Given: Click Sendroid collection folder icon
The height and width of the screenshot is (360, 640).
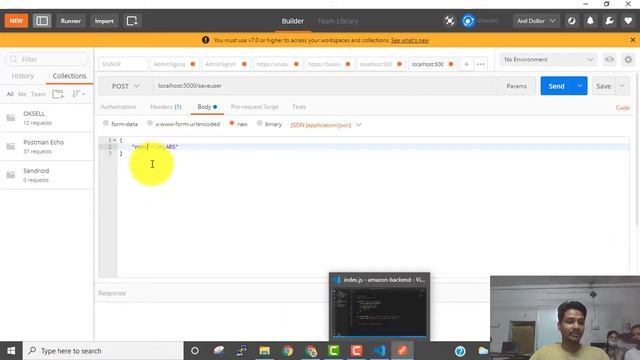Looking at the screenshot, I should pyautogui.click(x=11, y=175).
